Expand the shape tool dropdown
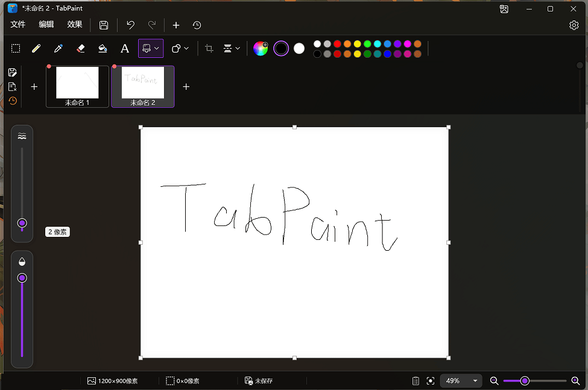 (x=186, y=48)
